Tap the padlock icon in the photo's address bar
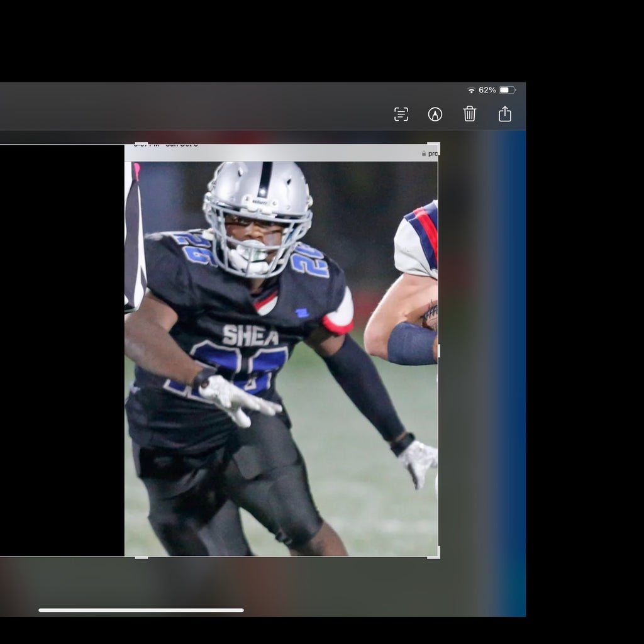 424,153
